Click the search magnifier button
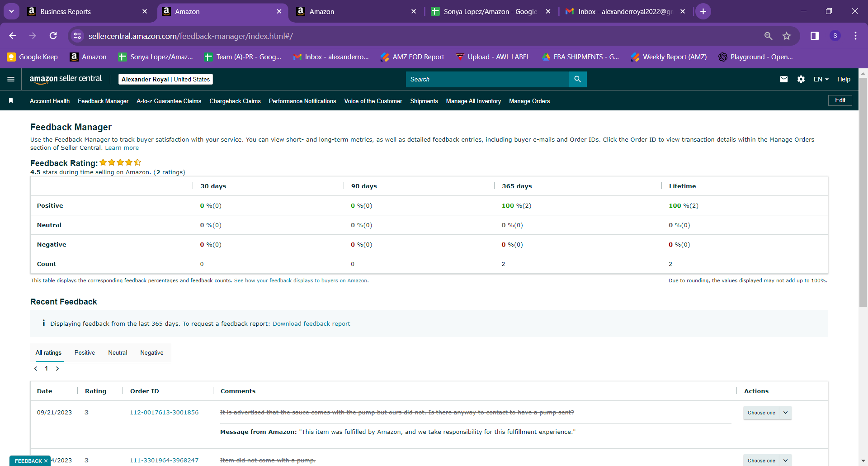The height and width of the screenshot is (466, 868). (577, 79)
